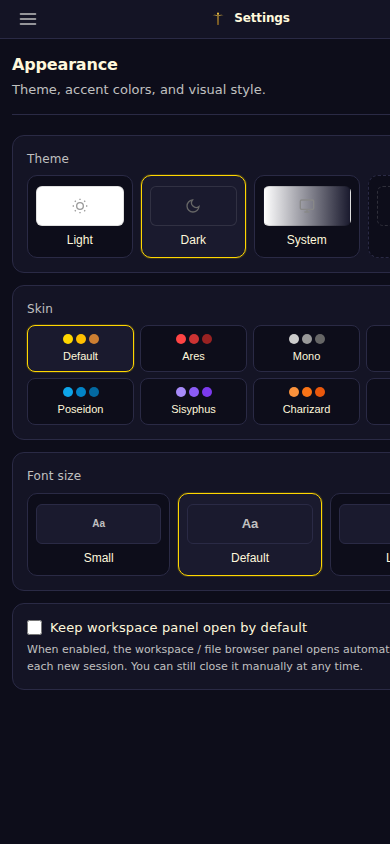This screenshot has width=390, height=844.
Task: Select the Ares skin
Action: (193, 348)
